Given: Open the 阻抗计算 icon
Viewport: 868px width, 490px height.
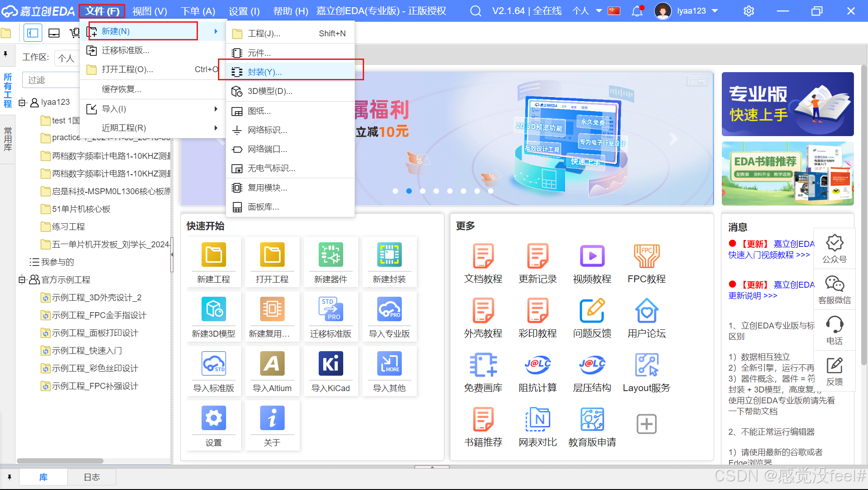Looking at the screenshot, I should [538, 365].
